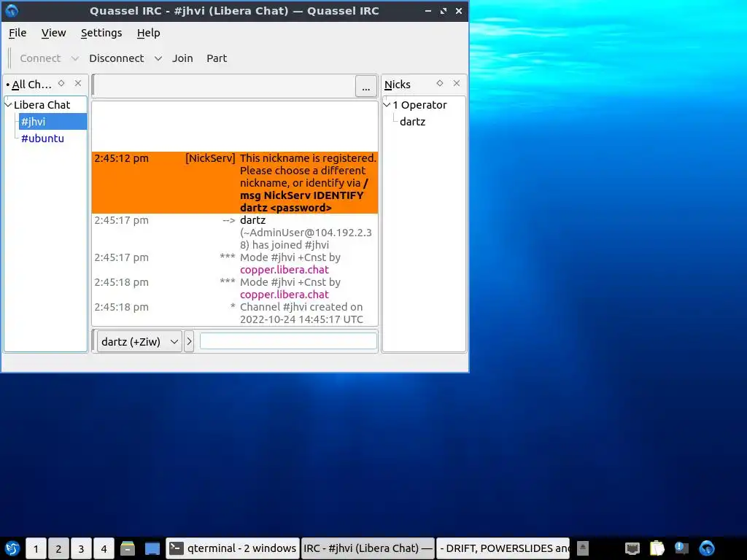Image resolution: width=747 pixels, height=560 pixels.
Task: Open the clipboard tray icon
Action: click(x=657, y=548)
